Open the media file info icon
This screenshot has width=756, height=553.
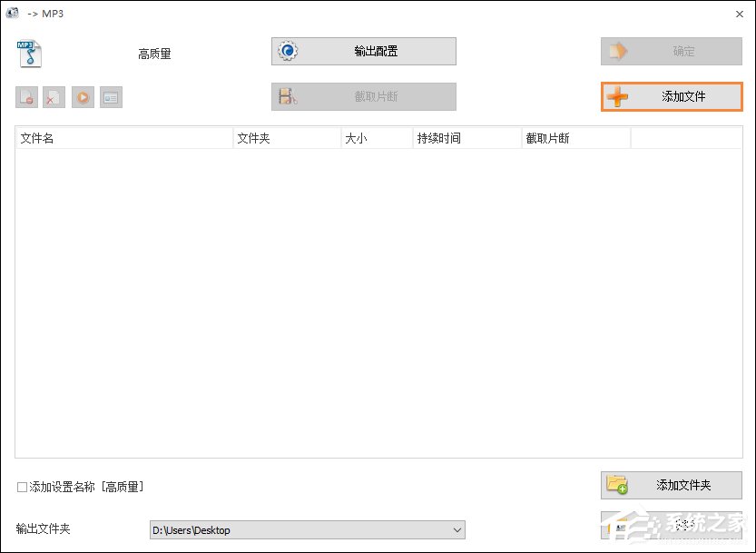(x=111, y=97)
